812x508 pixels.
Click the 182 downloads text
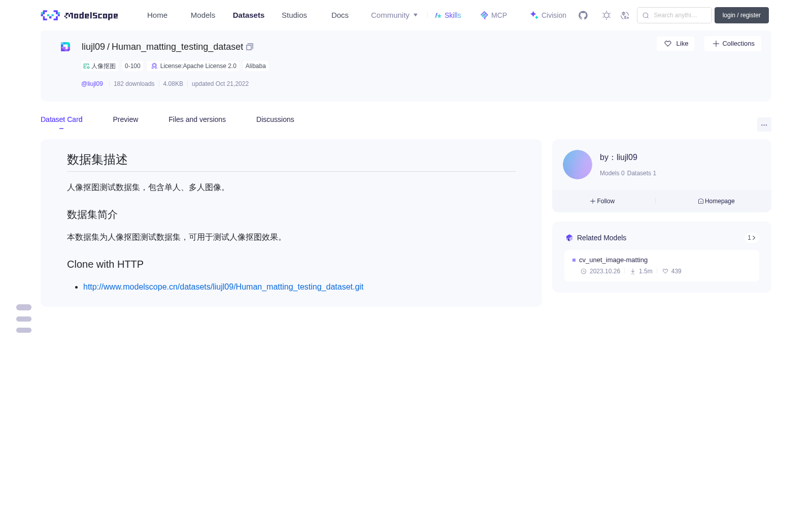tap(134, 84)
